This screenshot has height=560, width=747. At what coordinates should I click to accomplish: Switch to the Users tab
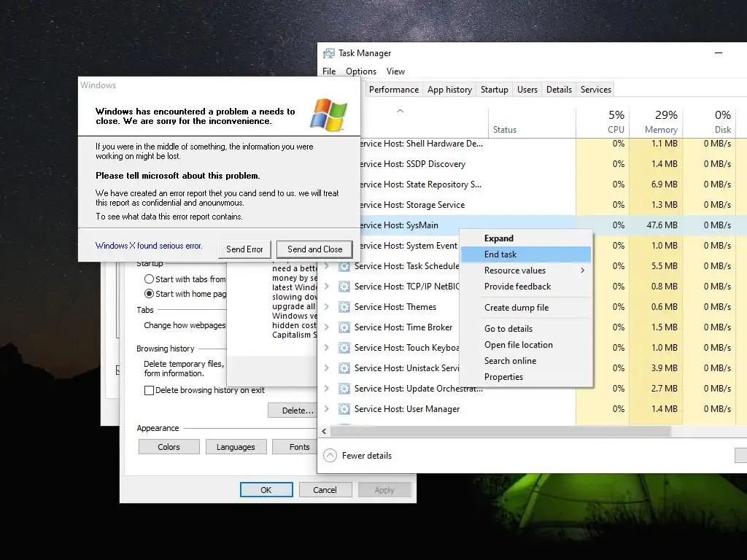tap(527, 90)
